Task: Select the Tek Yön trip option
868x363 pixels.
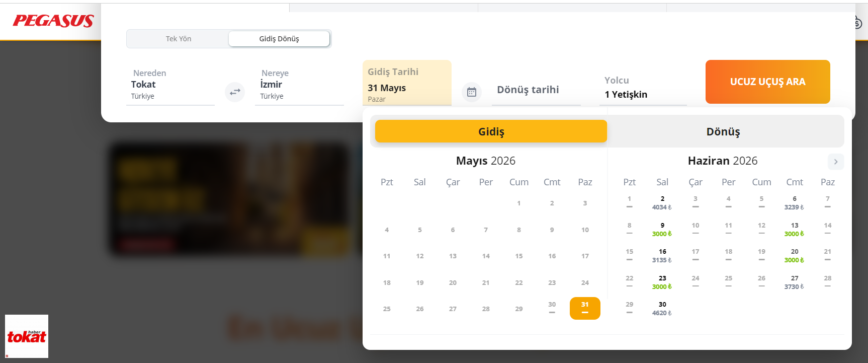Action: [x=179, y=39]
